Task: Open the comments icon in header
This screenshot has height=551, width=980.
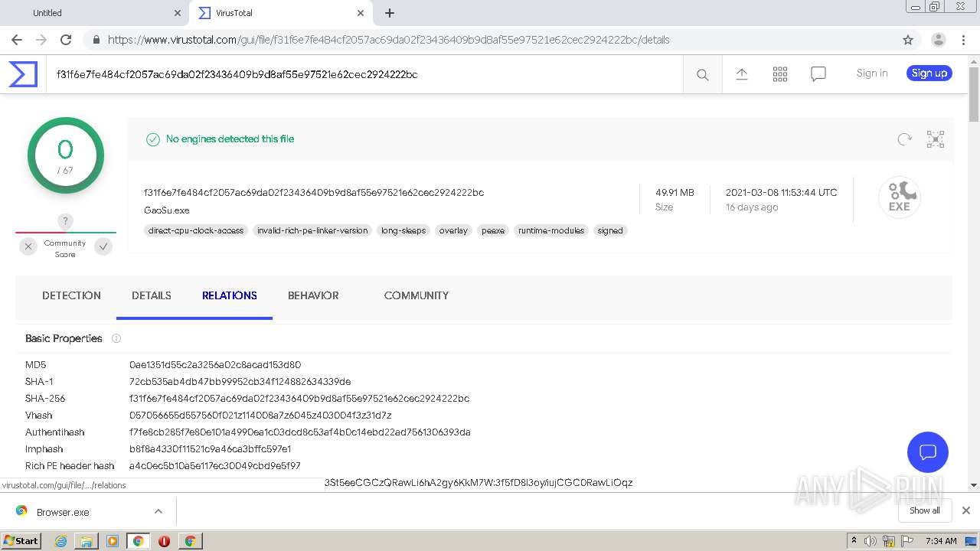Action: [818, 74]
